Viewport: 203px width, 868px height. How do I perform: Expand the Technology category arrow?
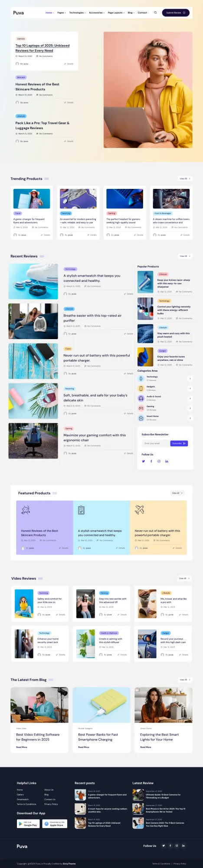pyautogui.click(x=190, y=379)
